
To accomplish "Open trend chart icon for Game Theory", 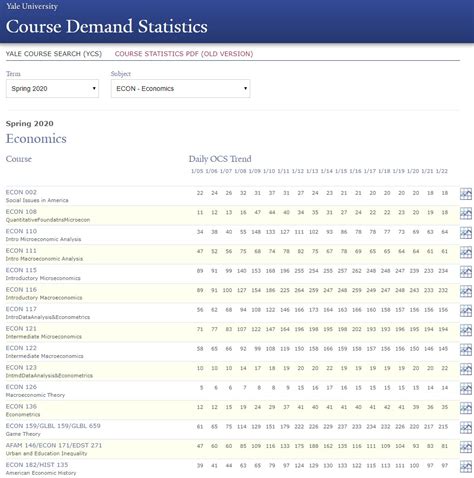I will 466,428.
